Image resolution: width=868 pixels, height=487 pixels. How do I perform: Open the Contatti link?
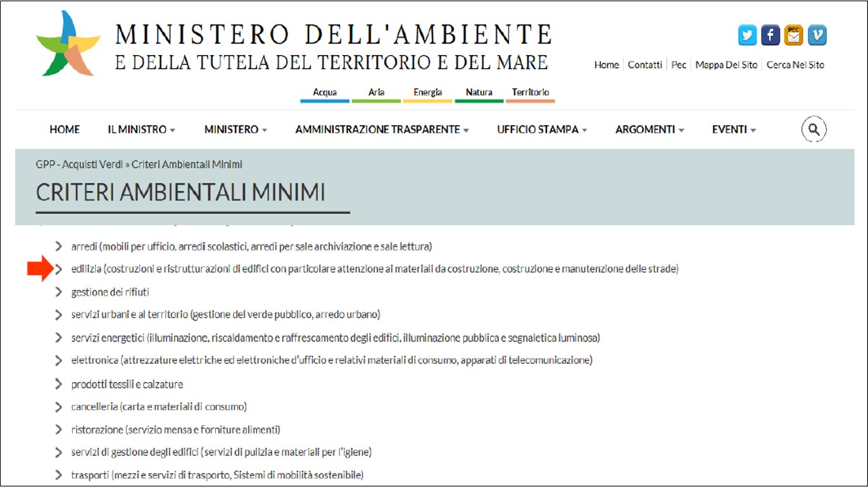click(645, 65)
